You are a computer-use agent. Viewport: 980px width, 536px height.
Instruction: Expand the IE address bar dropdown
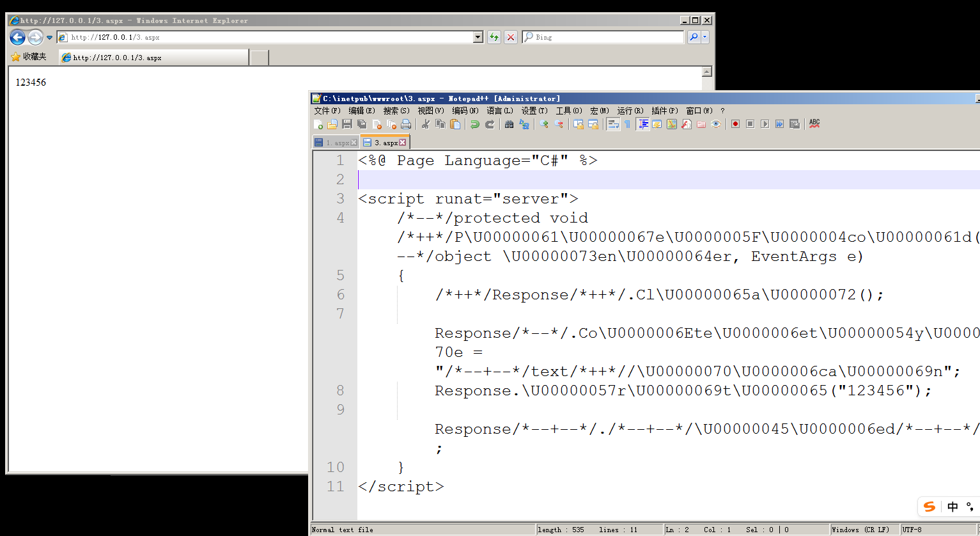click(x=478, y=37)
